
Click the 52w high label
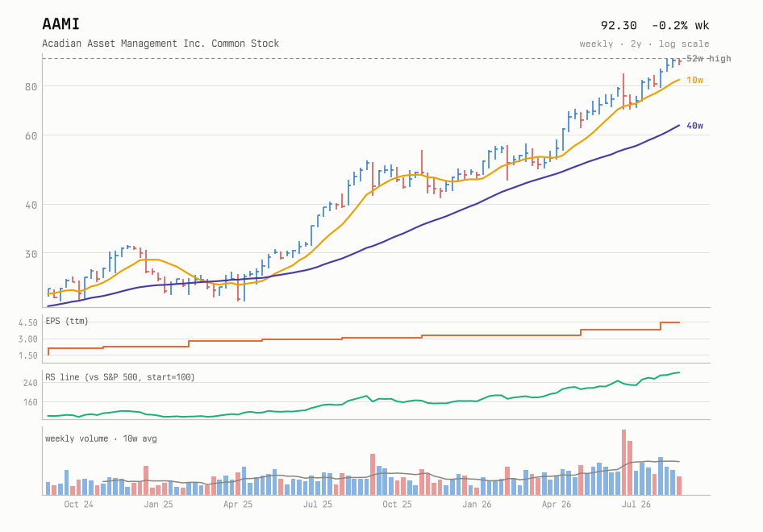click(708, 58)
